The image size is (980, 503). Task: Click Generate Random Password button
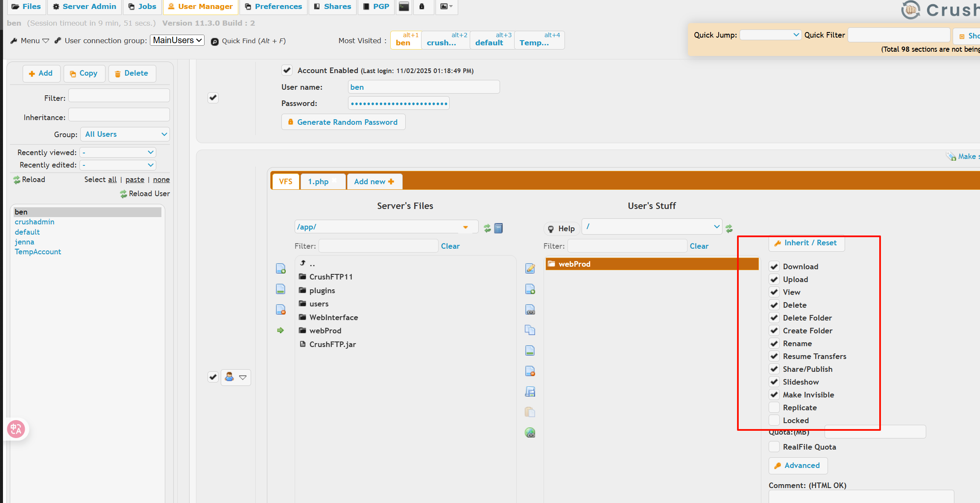tap(343, 122)
